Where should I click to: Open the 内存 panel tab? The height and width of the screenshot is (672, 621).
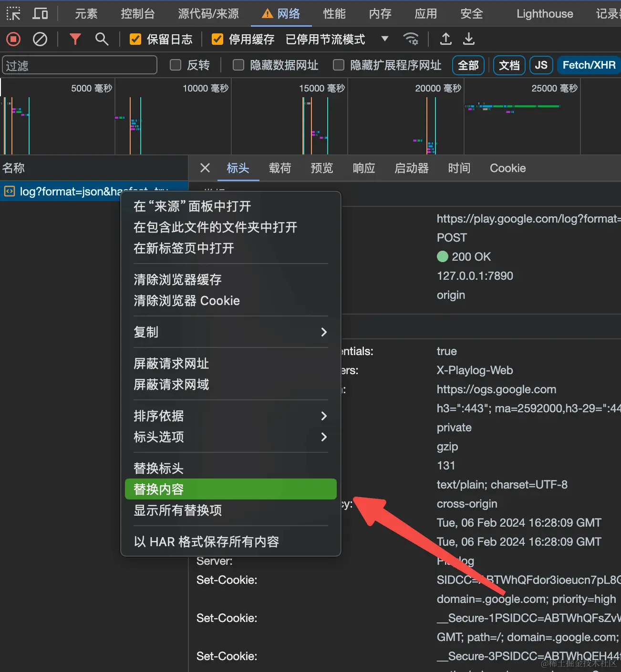(380, 13)
